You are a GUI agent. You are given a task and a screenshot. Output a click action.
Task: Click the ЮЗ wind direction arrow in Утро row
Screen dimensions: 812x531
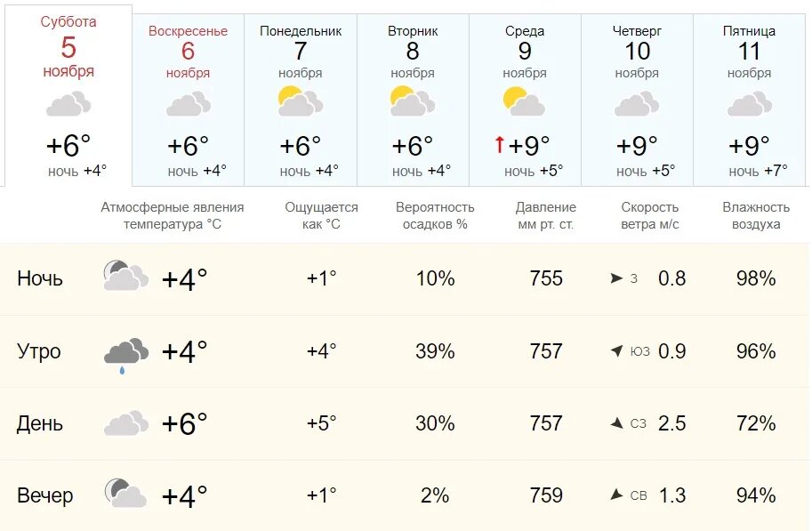(616, 351)
